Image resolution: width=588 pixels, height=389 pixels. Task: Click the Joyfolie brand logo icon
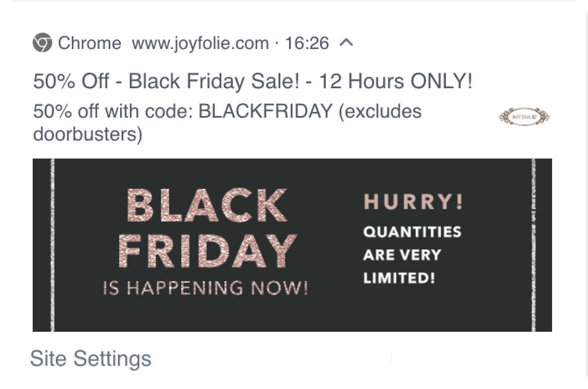pyautogui.click(x=524, y=117)
